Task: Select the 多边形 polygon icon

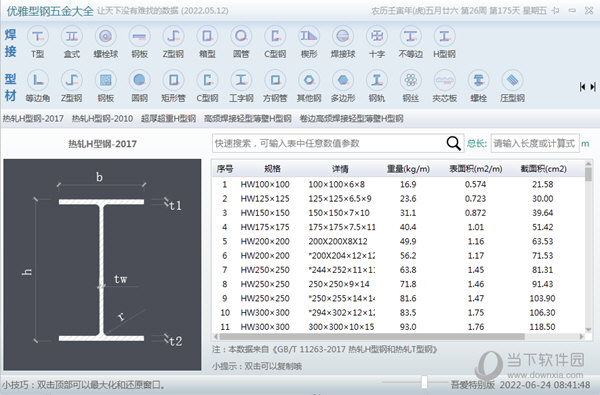Action: tap(343, 81)
